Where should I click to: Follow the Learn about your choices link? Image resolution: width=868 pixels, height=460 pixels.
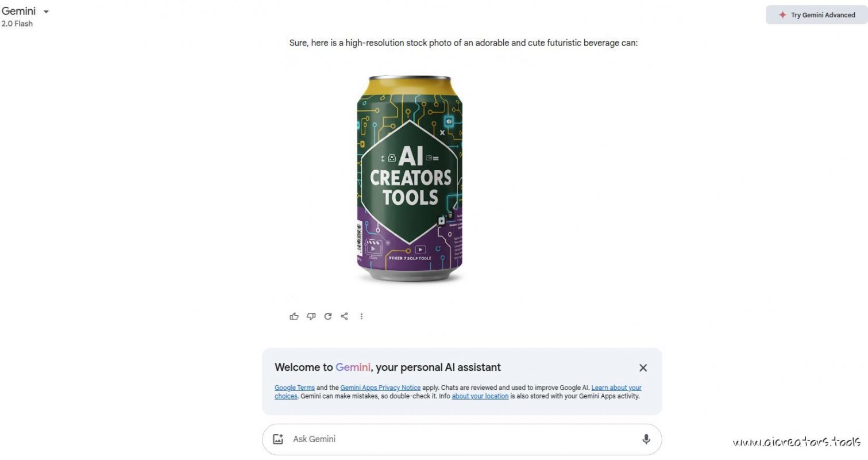click(x=458, y=392)
